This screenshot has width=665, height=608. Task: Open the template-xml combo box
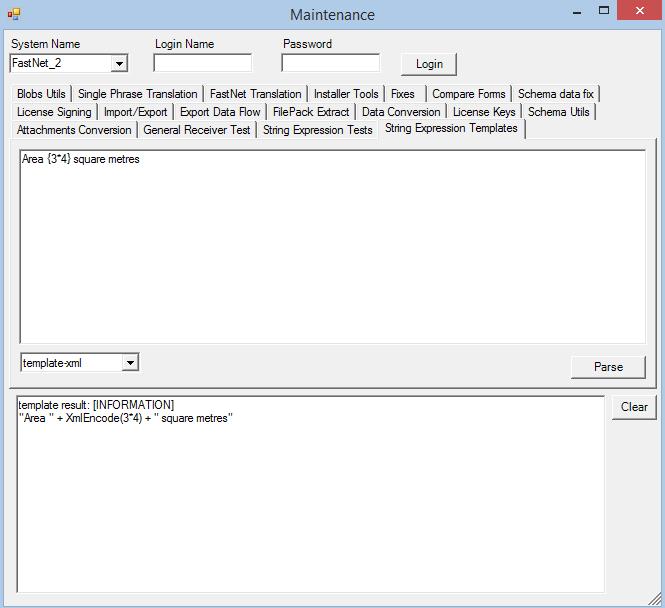[130, 363]
